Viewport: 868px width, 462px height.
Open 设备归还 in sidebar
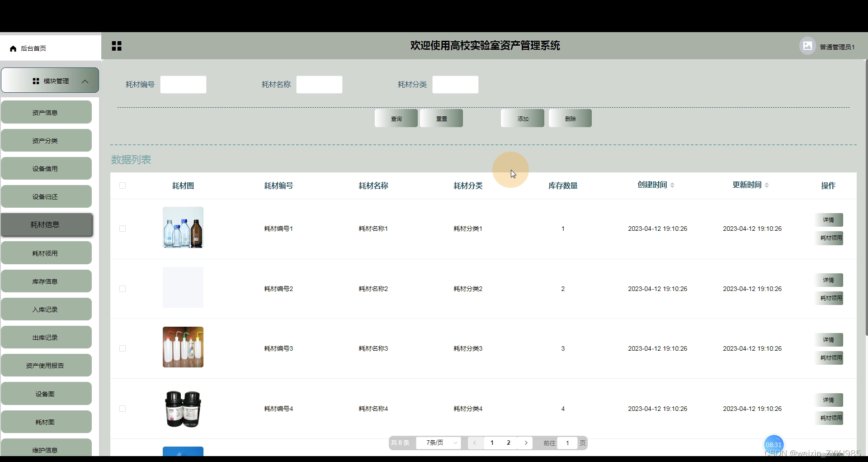click(x=46, y=196)
